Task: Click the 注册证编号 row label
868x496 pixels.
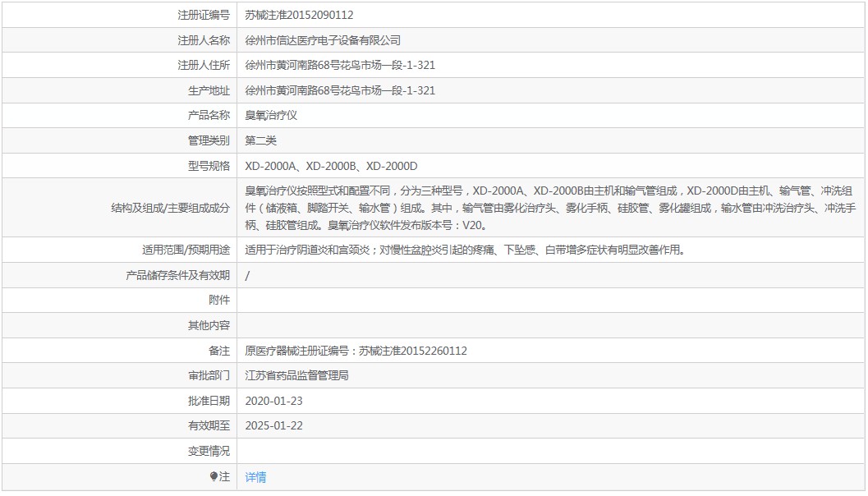Action: pos(204,15)
